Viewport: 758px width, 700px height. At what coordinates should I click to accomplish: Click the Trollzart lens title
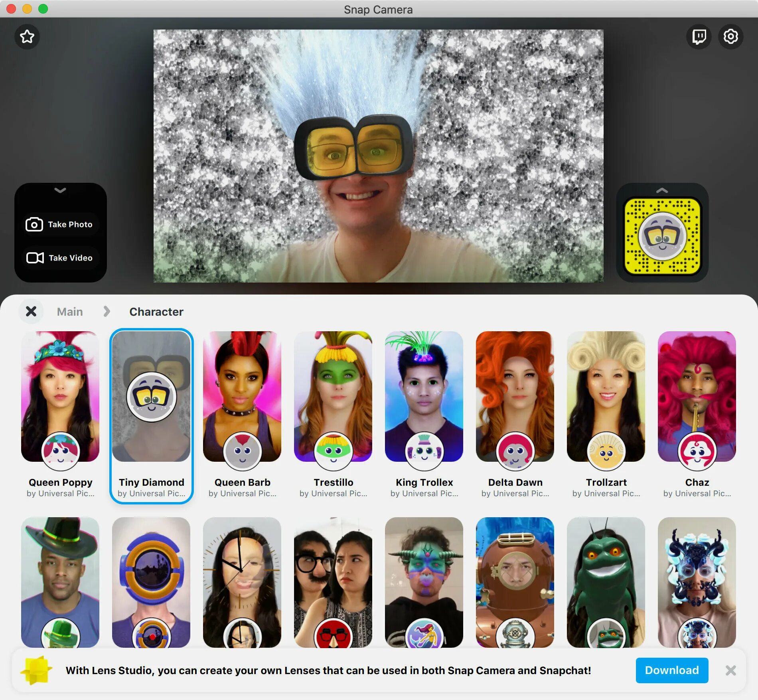click(x=606, y=482)
